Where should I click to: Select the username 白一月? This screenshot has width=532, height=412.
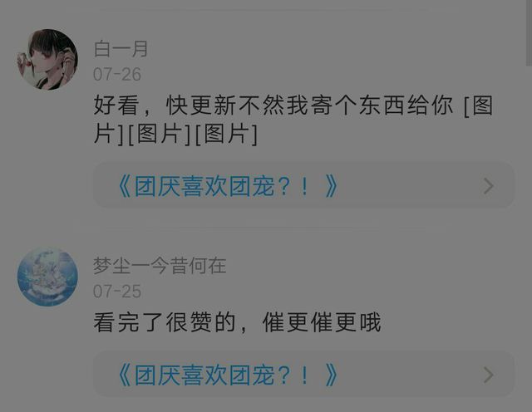coord(121,49)
